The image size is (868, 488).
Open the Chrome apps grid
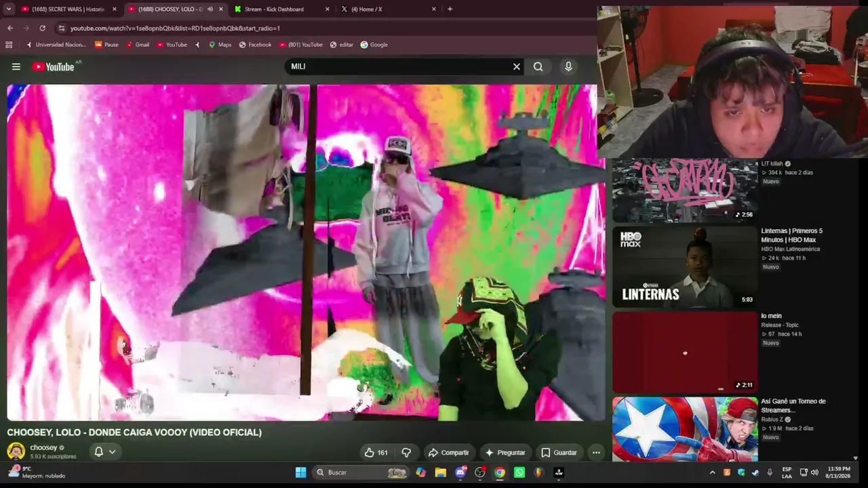pyautogui.click(x=9, y=45)
